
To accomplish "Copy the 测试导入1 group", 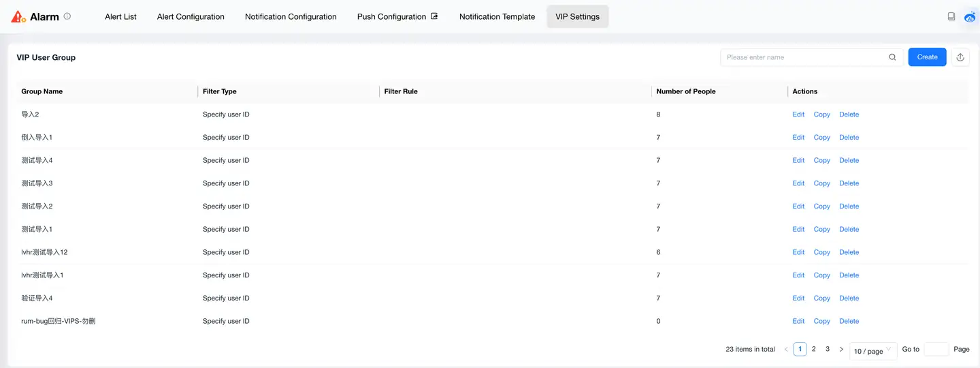I will [x=822, y=230].
